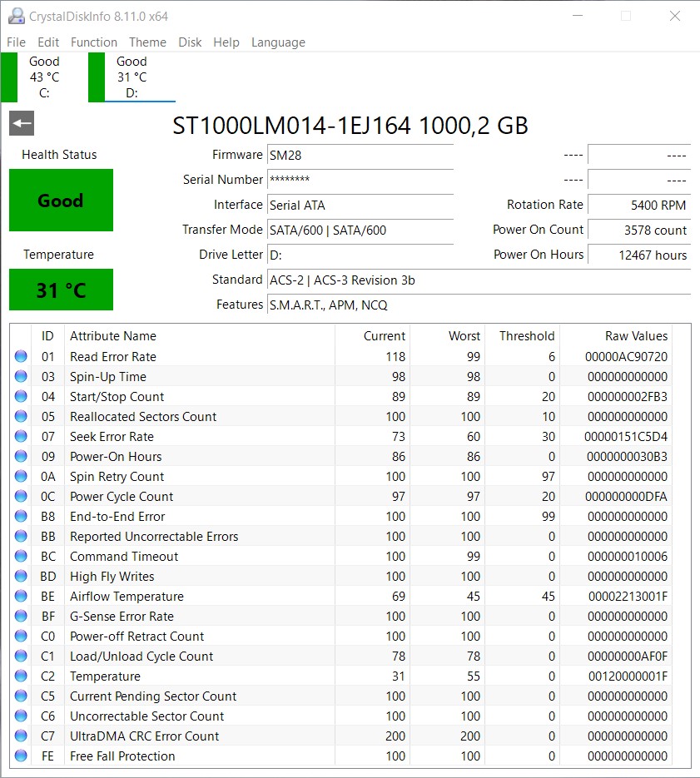
Task: Click status orb for Reported Uncorrectable Errors
Action: coord(21,536)
